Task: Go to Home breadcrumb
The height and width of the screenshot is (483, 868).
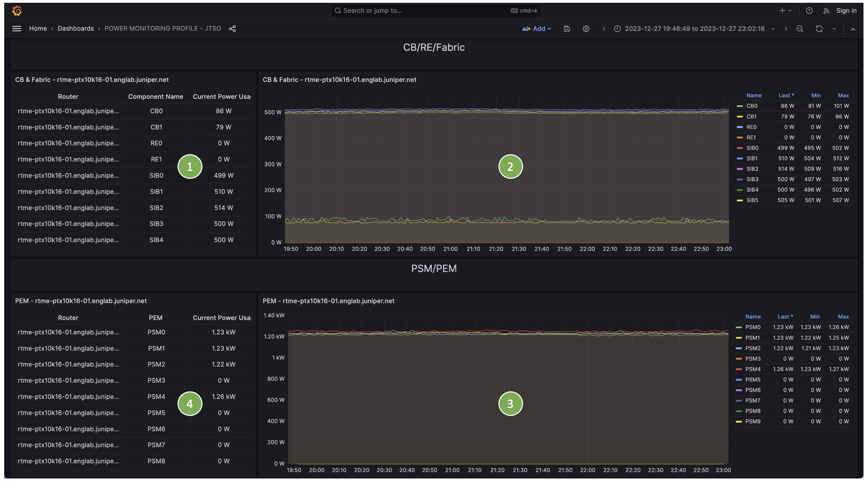Action: (38, 28)
